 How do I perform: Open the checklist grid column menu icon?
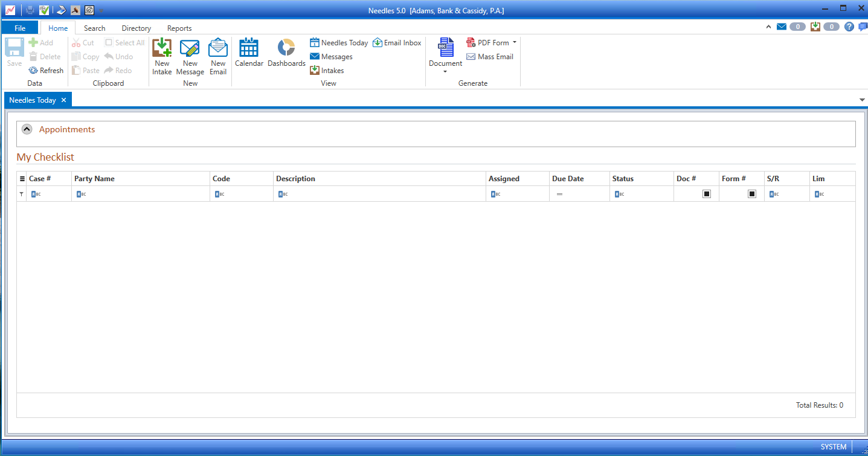[x=22, y=179]
